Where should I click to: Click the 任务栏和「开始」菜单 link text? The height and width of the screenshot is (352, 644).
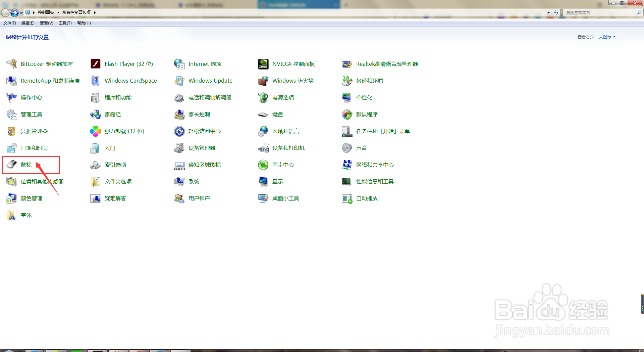coord(383,131)
